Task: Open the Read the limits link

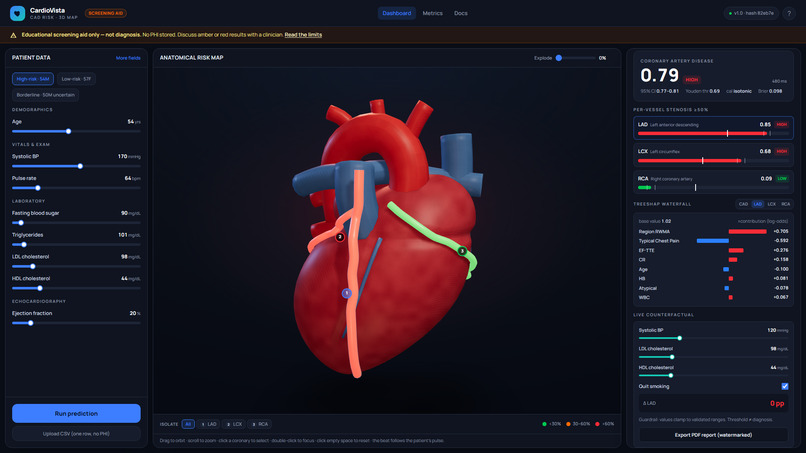Action: click(303, 35)
